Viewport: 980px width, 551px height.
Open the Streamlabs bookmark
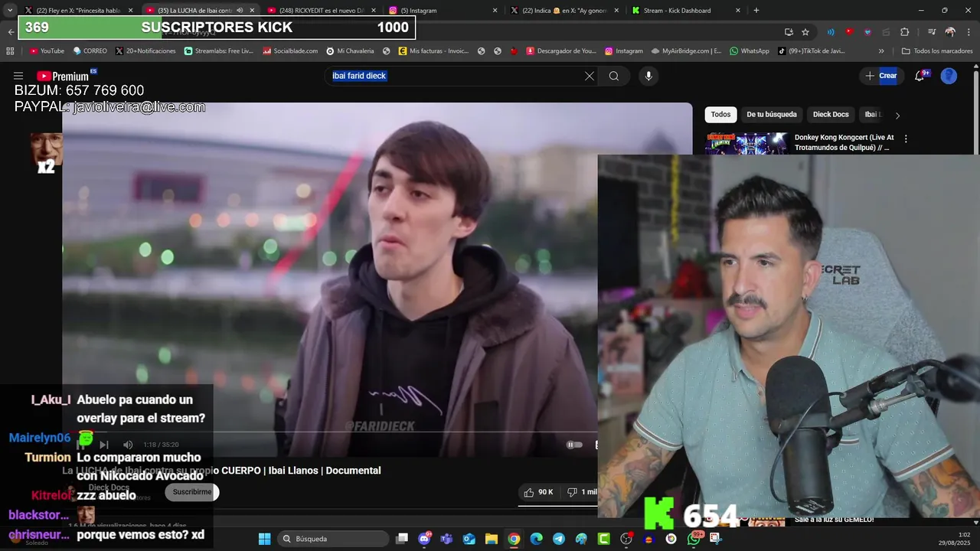pyautogui.click(x=219, y=51)
